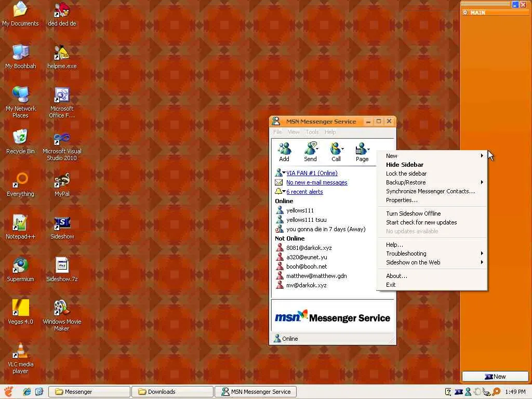Image resolution: width=532 pixels, height=399 pixels.
Task: Select offline contact mv@darkok.xyz
Action: point(306,285)
